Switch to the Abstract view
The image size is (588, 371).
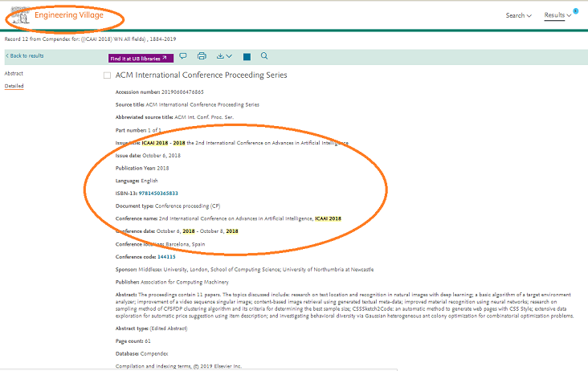(x=14, y=73)
